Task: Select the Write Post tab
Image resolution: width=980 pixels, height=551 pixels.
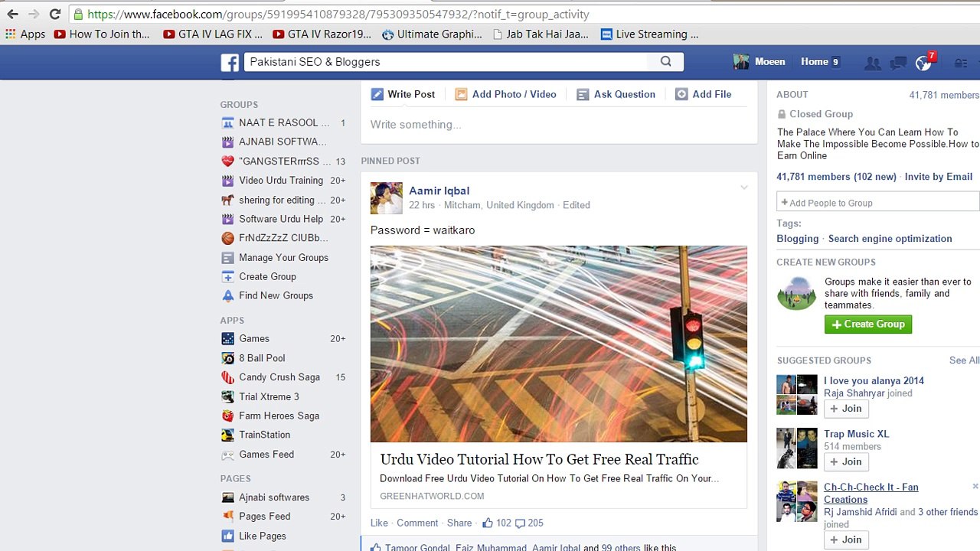Action: 403,94
